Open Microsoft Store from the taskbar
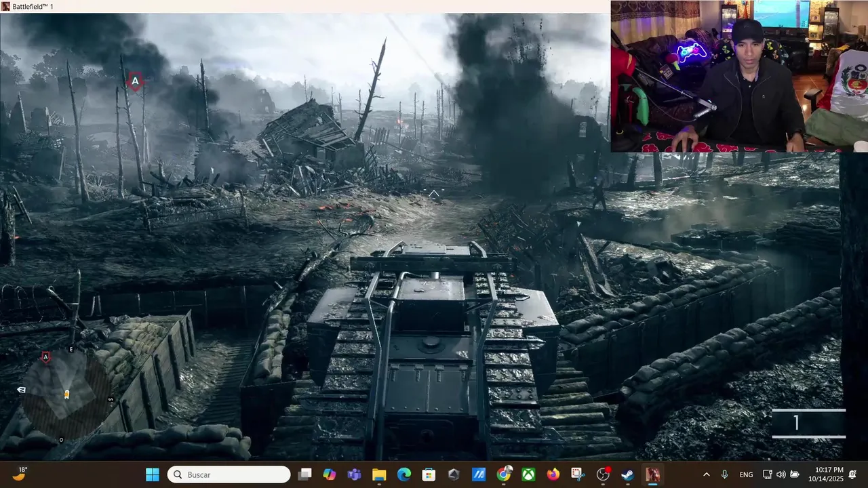This screenshot has height=488, width=868. (x=429, y=474)
